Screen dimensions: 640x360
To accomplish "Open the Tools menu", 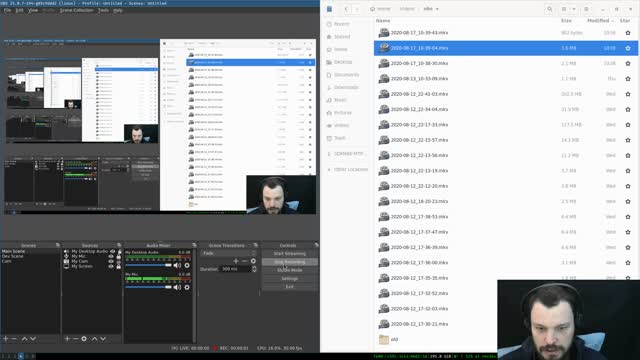I will 103,10.
